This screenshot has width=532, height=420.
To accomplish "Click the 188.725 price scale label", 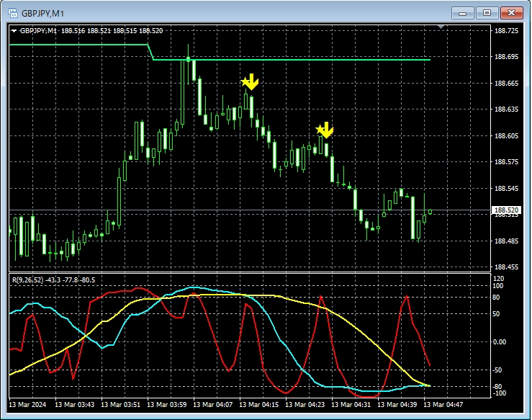I will coord(506,31).
